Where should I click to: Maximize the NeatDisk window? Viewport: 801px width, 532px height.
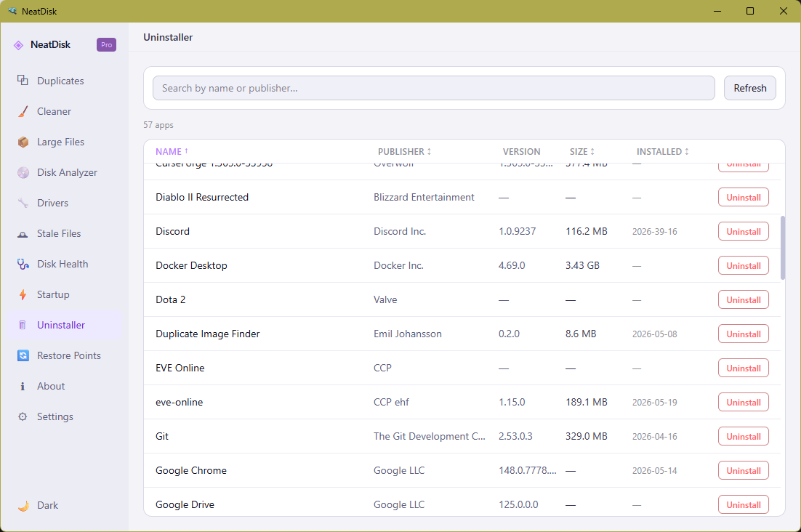point(750,11)
